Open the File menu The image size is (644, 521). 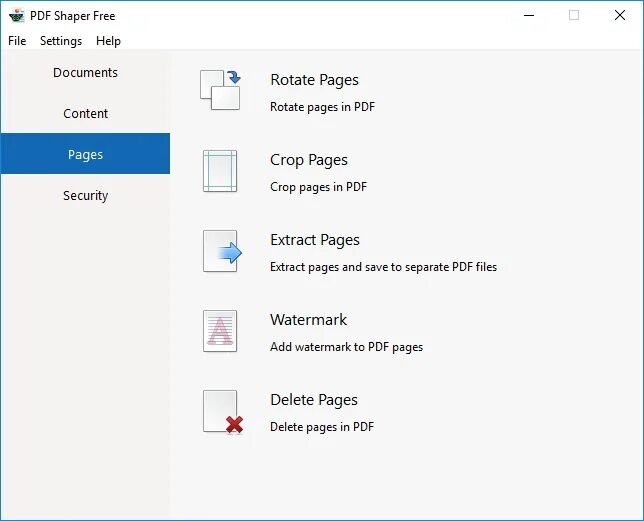click(17, 41)
